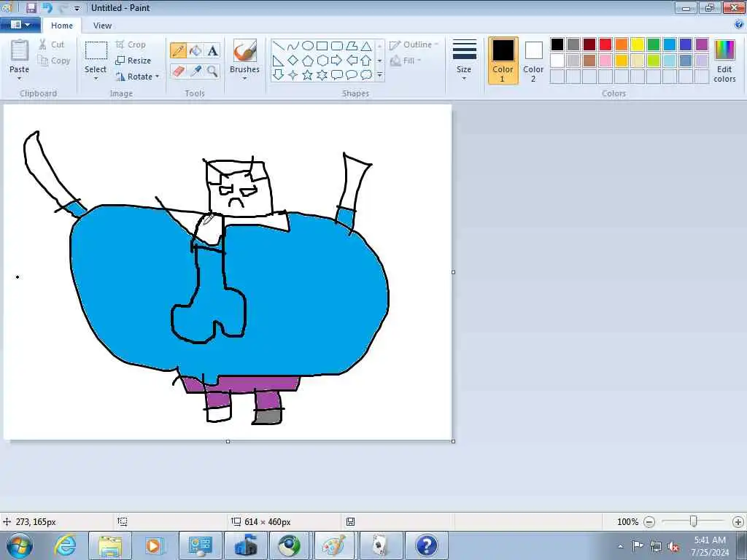Activate Color 1 foreground selector
Screen dimensions: 747x560
[x=503, y=61]
